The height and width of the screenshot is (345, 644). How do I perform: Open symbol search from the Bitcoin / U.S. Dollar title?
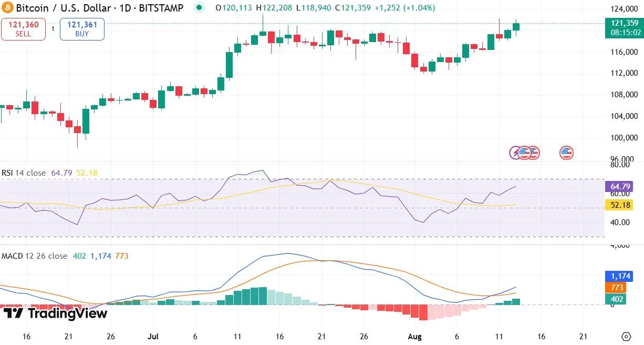(63, 8)
